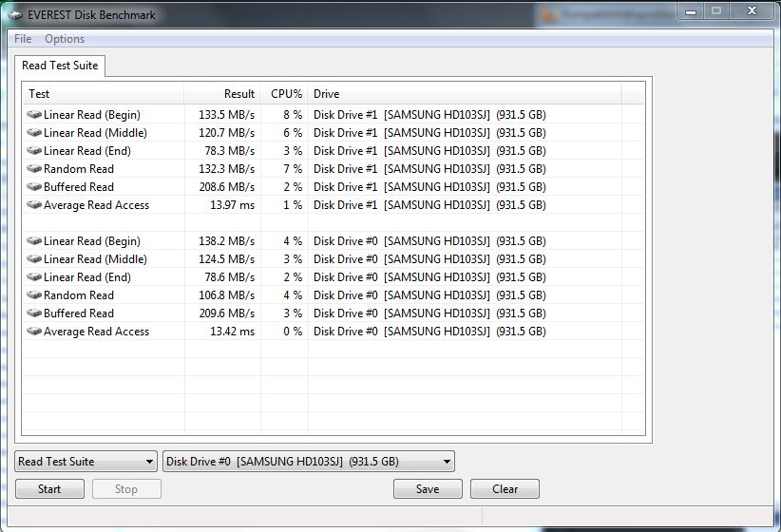
Task: Click drive icon of Disk Drive #1 Linear Read (Begin)
Action: point(34,115)
